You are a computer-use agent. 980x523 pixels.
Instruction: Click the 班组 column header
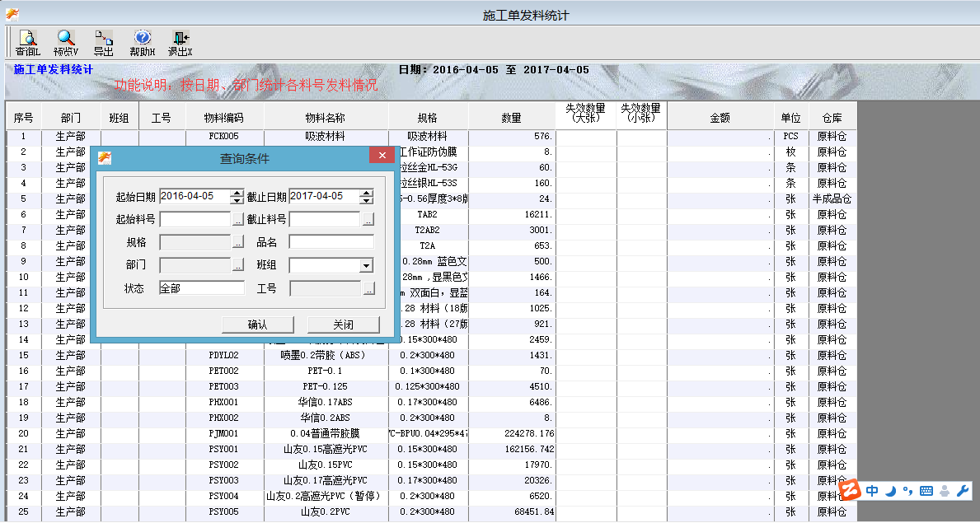(119, 117)
